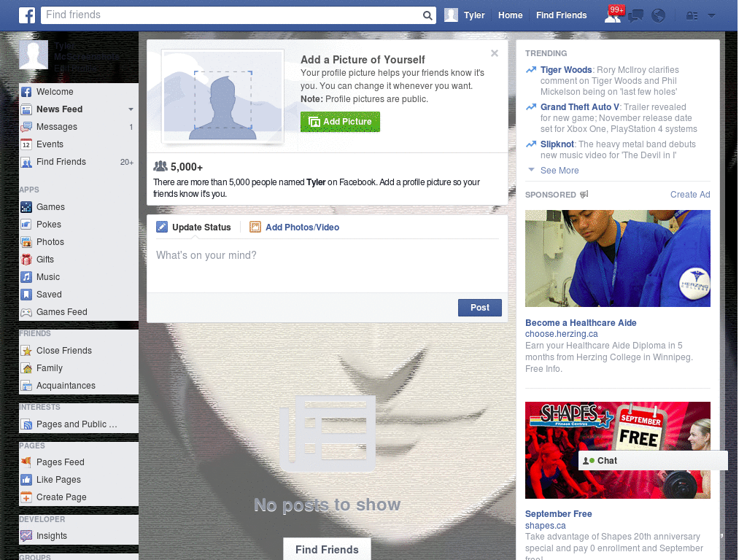Click Find Friends in the top bar
Viewport: 747px width, 560px height.
pos(561,15)
